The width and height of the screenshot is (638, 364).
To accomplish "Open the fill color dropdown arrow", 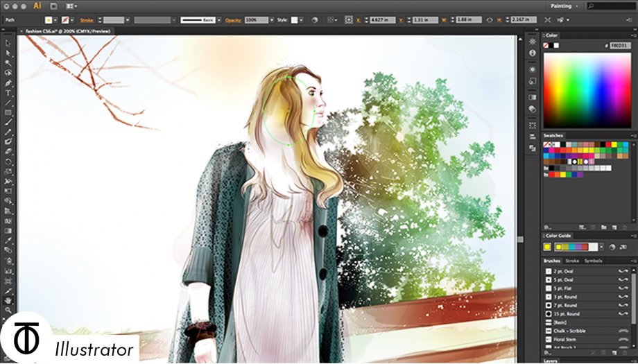I will click(x=55, y=20).
